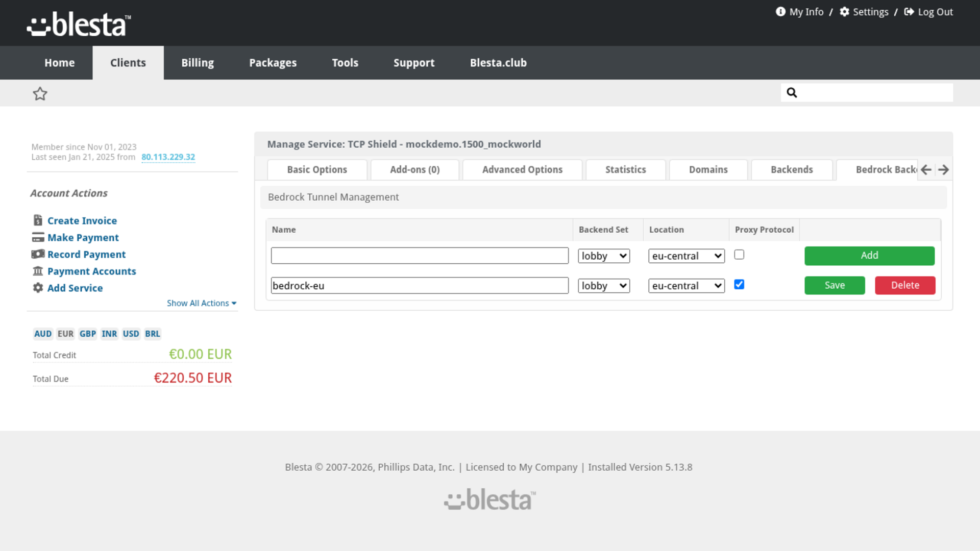Viewport: 980px width, 551px height.
Task: Click the footer Blesta logo
Action: [490, 499]
